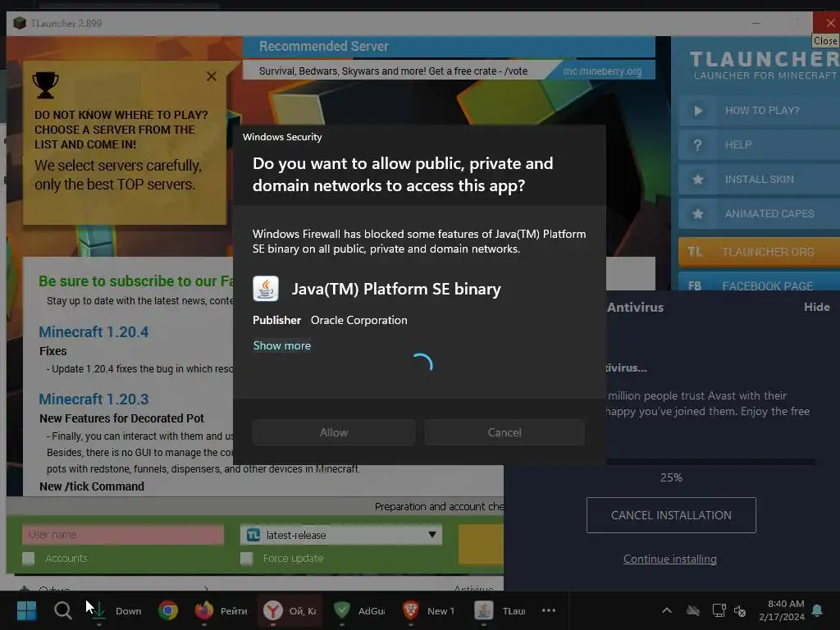
Task: Open Brave browser from the taskbar
Action: (428, 610)
